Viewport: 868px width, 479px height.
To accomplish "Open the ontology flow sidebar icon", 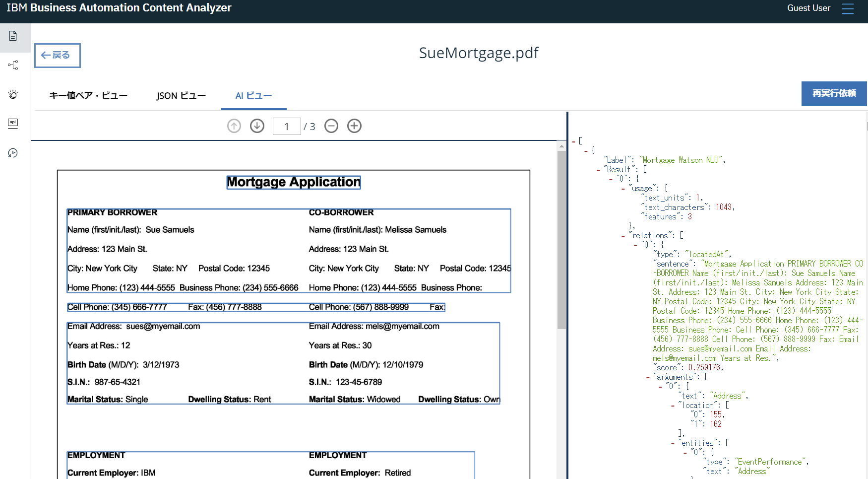I will [x=13, y=65].
